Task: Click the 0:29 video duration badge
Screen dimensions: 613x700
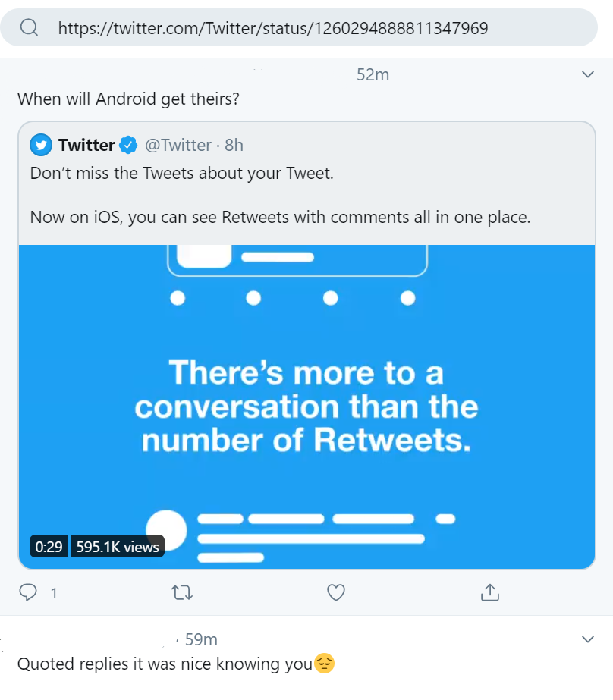Action: (x=49, y=546)
